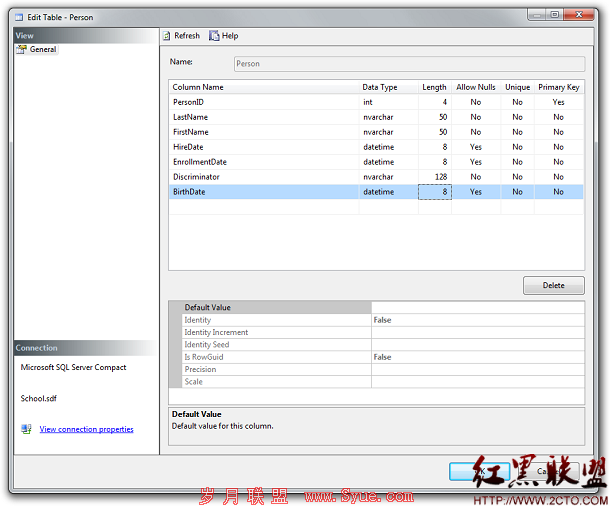Image resolution: width=610 pixels, height=506 pixels.
Task: Click the Edit Table window title icon
Action: tap(19, 18)
